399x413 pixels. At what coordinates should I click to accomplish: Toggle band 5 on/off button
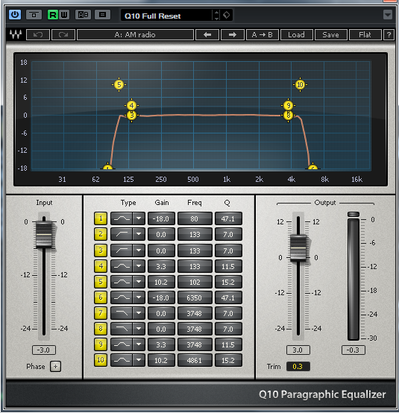(x=100, y=282)
